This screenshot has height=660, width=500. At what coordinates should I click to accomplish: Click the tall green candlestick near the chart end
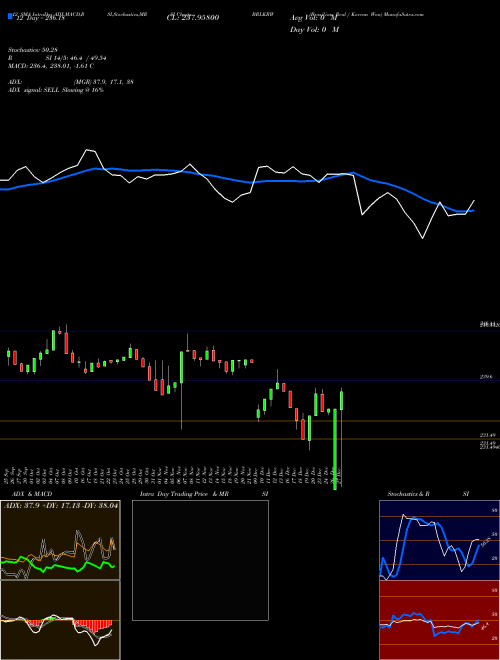tap(335, 449)
